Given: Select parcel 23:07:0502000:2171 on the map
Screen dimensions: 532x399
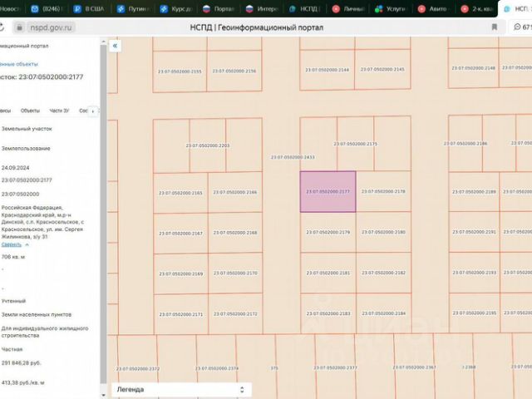Looking at the screenshot, I should (181, 314).
